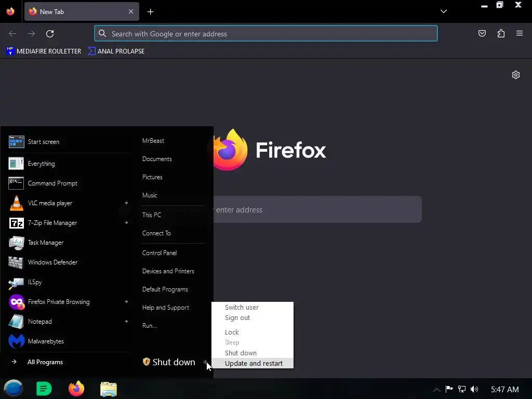Click the new tab page search box

click(x=317, y=209)
